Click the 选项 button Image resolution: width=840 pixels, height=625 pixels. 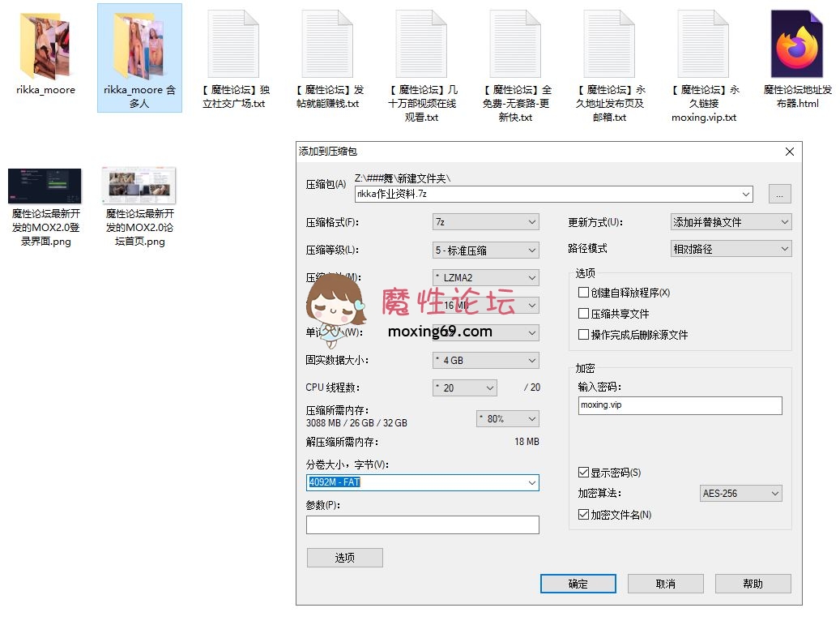[344, 558]
